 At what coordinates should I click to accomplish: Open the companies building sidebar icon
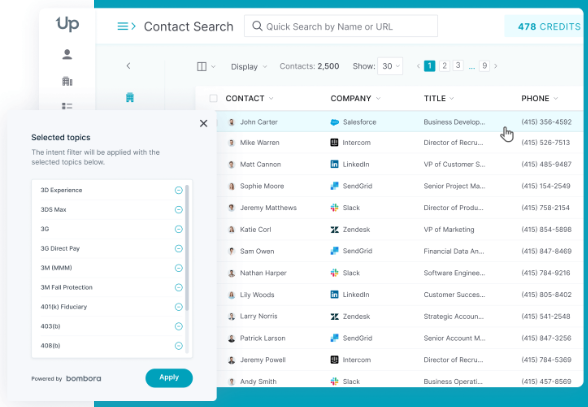coord(67,81)
